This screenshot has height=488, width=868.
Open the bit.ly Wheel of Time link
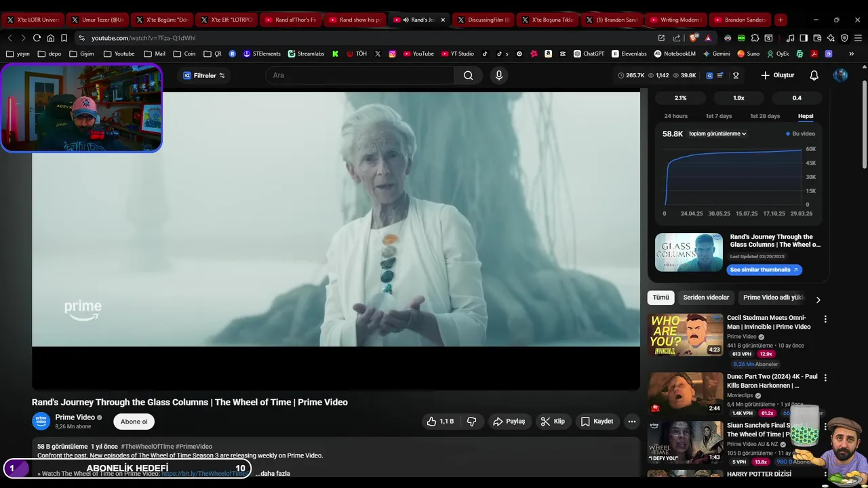(x=204, y=473)
